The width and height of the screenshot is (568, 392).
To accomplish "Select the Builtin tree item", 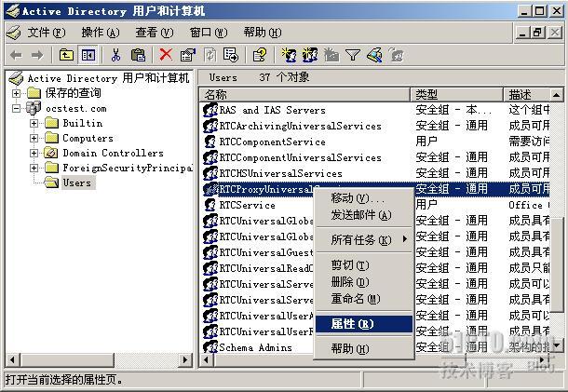I will [x=83, y=123].
